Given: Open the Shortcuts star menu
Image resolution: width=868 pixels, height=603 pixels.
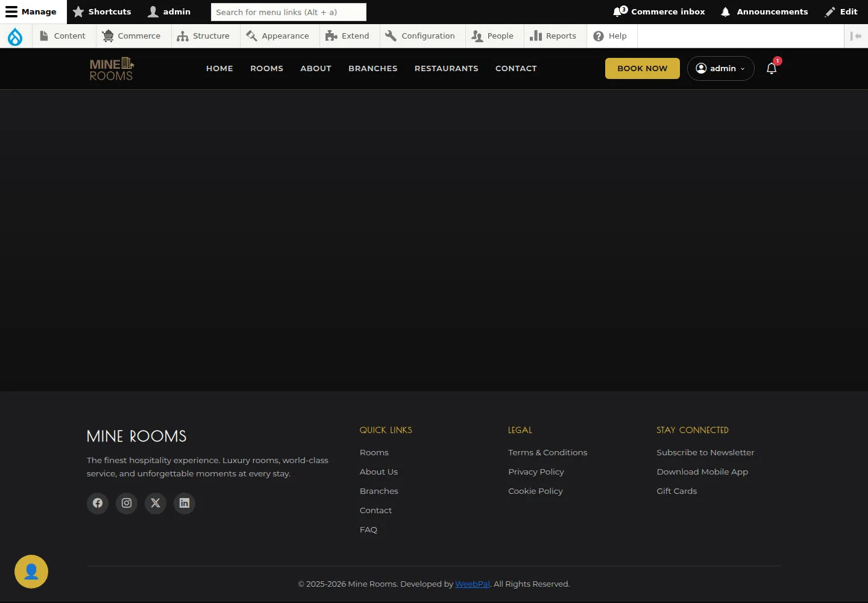Looking at the screenshot, I should tap(102, 11).
